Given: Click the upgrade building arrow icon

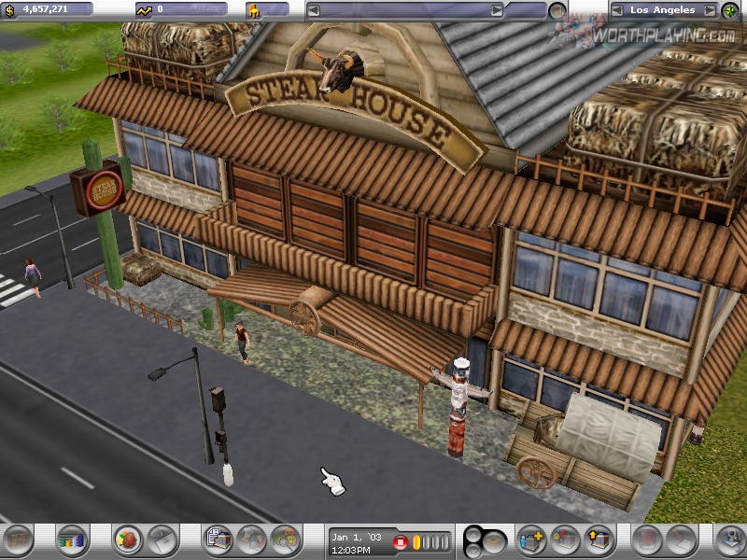Looking at the screenshot, I should pyautogui.click(x=596, y=539).
